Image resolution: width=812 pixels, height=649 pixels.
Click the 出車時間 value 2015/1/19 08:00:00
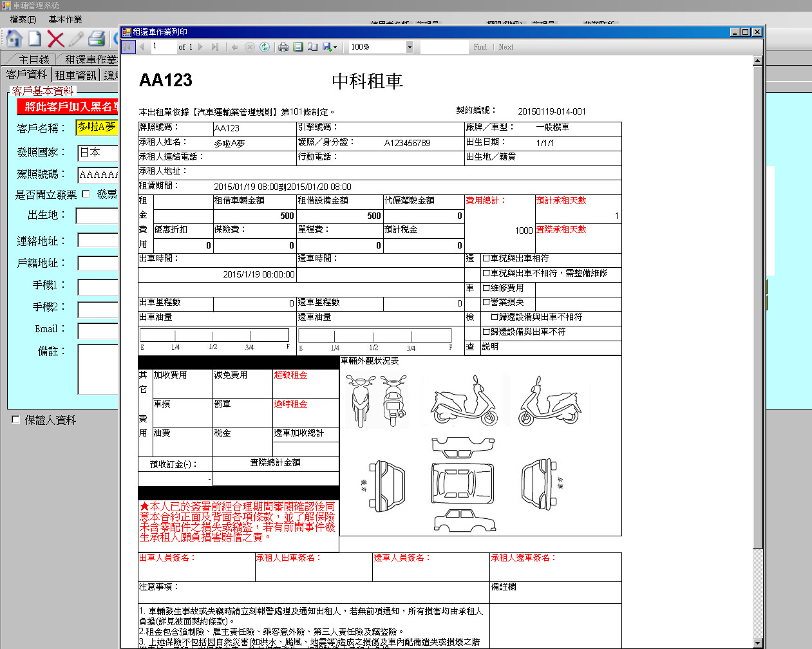pyautogui.click(x=259, y=274)
